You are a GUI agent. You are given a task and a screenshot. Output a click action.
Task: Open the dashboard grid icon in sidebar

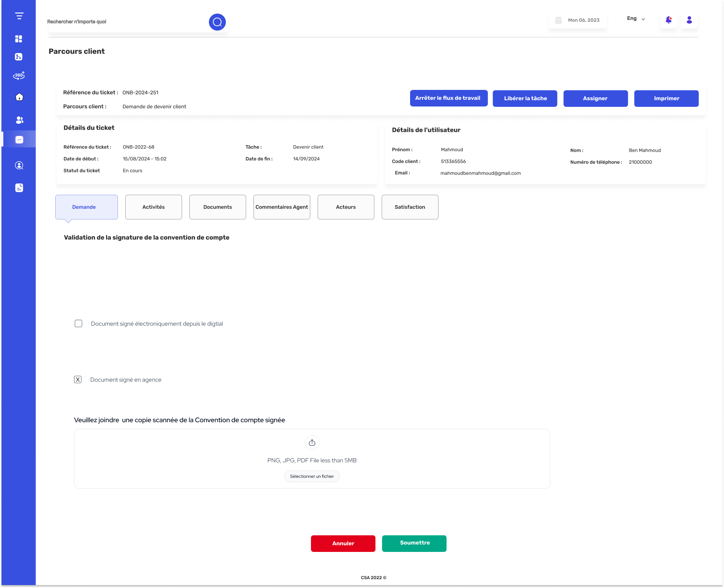point(19,39)
